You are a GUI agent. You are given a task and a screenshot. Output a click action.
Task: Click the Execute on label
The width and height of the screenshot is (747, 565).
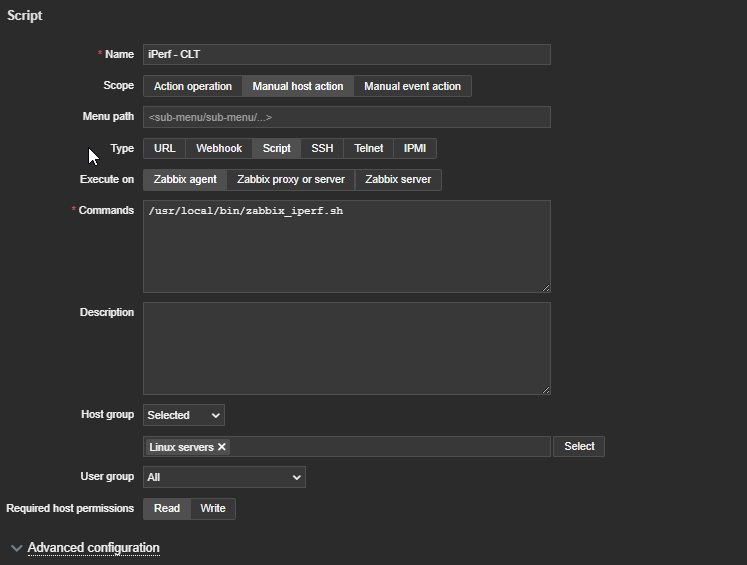(107, 179)
